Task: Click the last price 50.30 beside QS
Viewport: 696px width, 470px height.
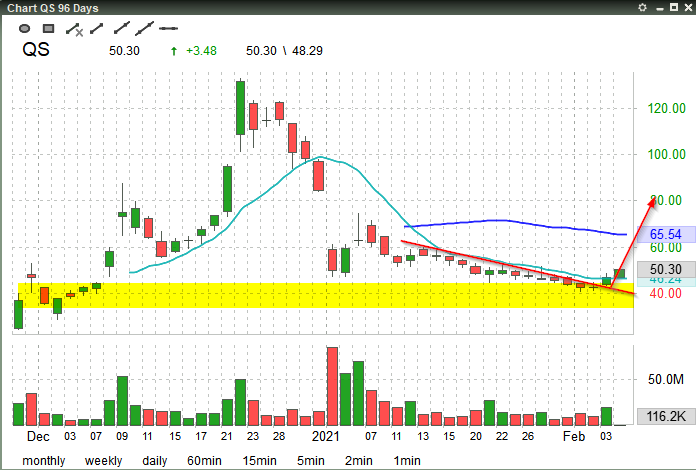Action: click(124, 51)
